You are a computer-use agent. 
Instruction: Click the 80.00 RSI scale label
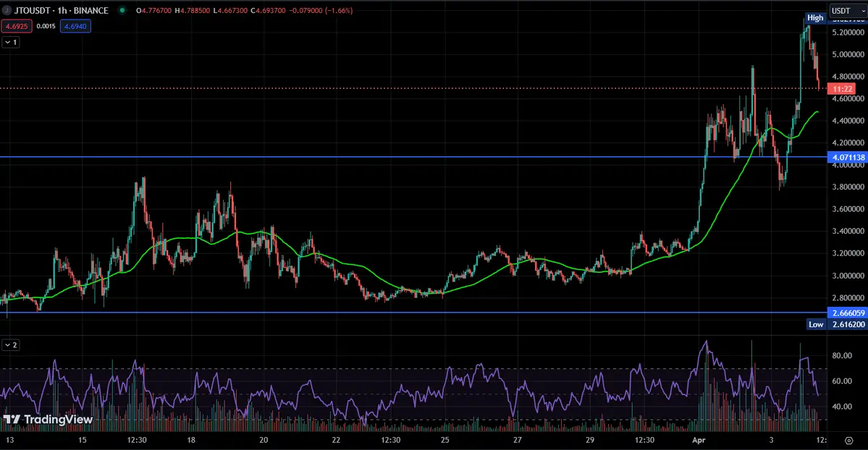click(x=842, y=355)
